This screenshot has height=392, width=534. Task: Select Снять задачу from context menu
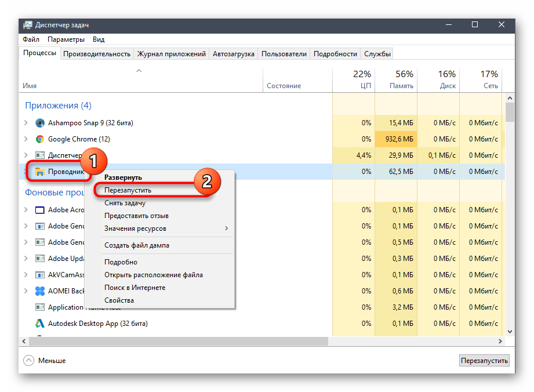125,203
